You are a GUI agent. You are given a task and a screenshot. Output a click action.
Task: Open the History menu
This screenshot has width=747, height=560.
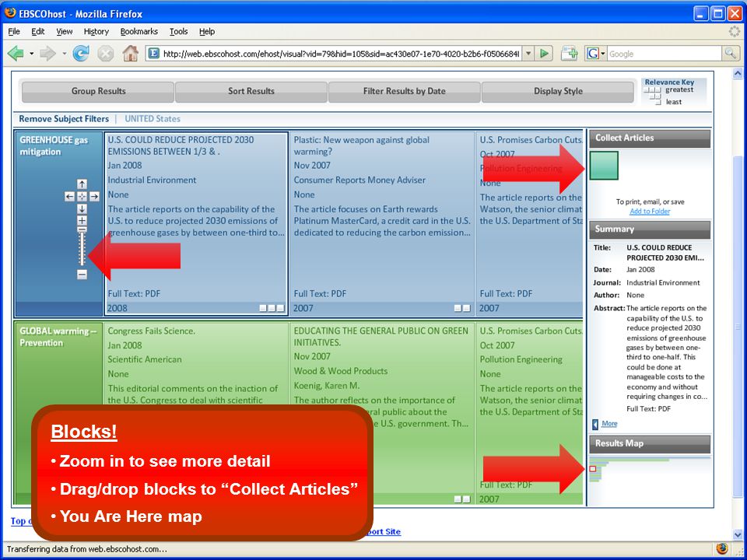click(96, 31)
